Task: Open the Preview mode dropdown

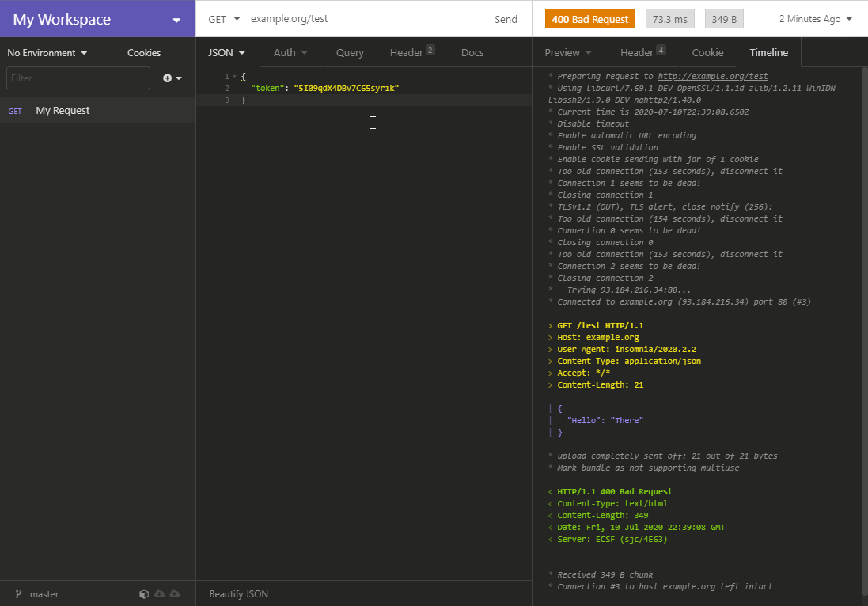Action: (567, 52)
